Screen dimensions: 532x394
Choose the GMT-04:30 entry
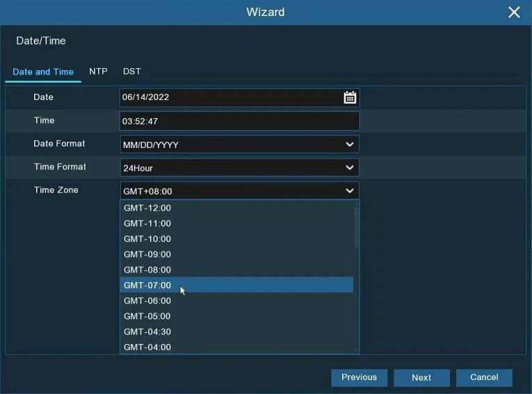[236, 331]
